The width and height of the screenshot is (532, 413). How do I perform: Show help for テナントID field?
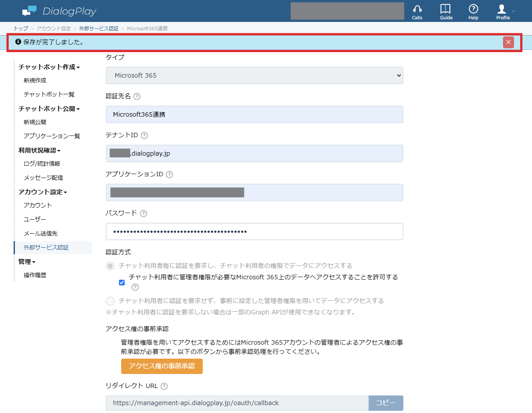click(x=144, y=135)
